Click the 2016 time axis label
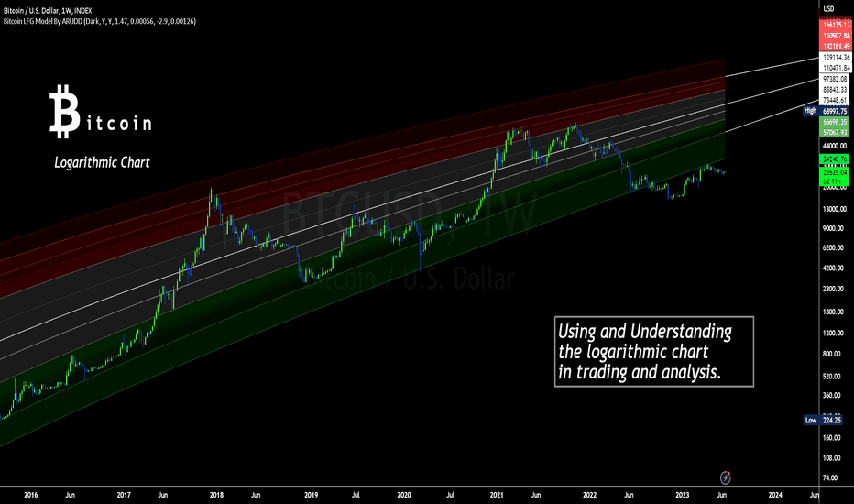Viewport: 854px width, 504px height. click(31, 495)
